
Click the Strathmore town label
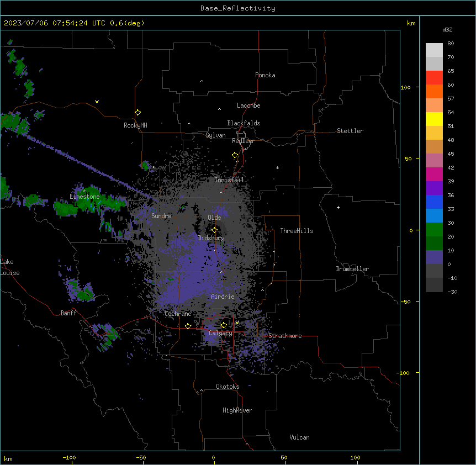[285, 336]
